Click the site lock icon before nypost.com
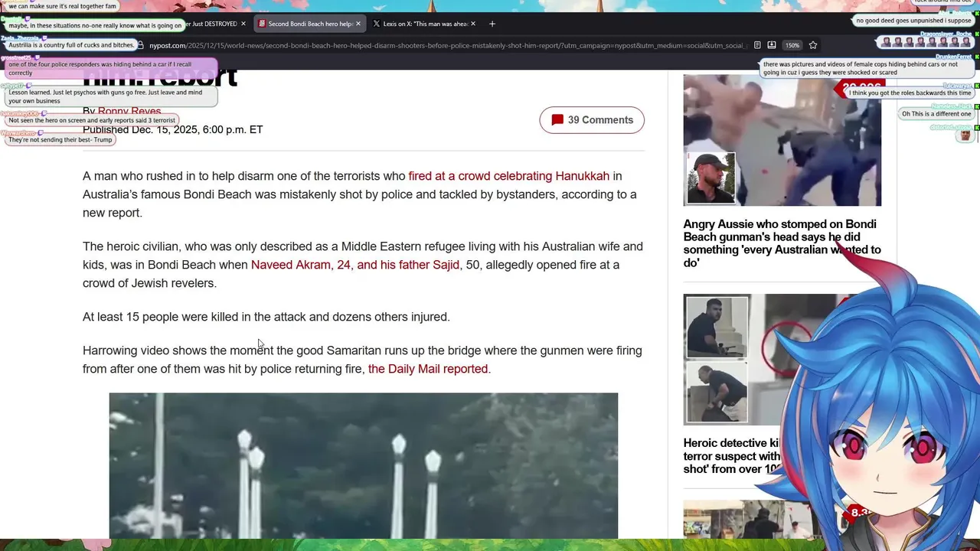The width and height of the screenshot is (980, 551). [141, 45]
